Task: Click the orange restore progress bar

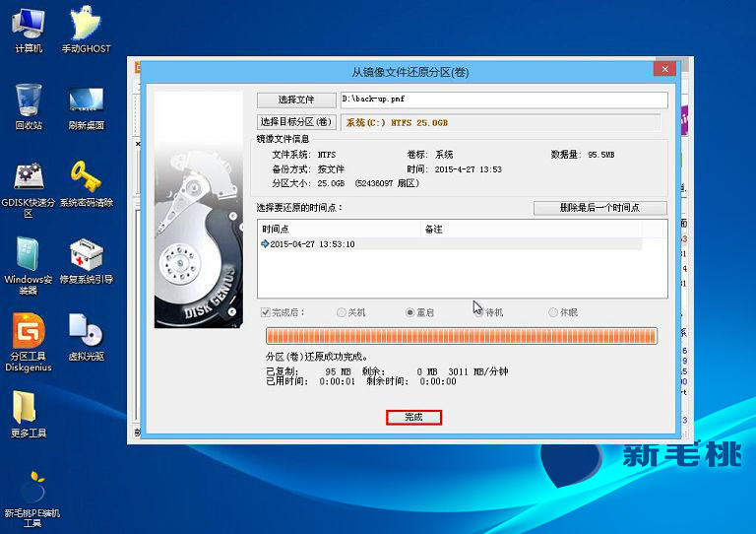Action: pos(462,336)
